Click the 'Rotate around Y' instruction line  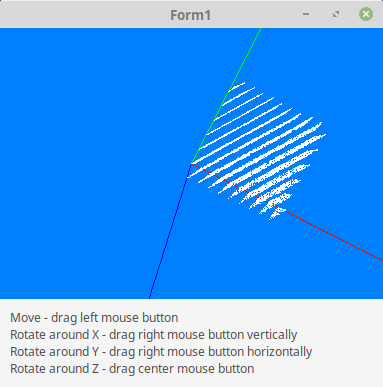coord(161,352)
